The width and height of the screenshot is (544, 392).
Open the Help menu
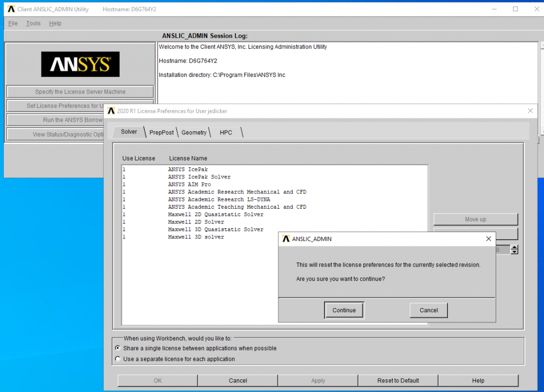pyautogui.click(x=55, y=23)
